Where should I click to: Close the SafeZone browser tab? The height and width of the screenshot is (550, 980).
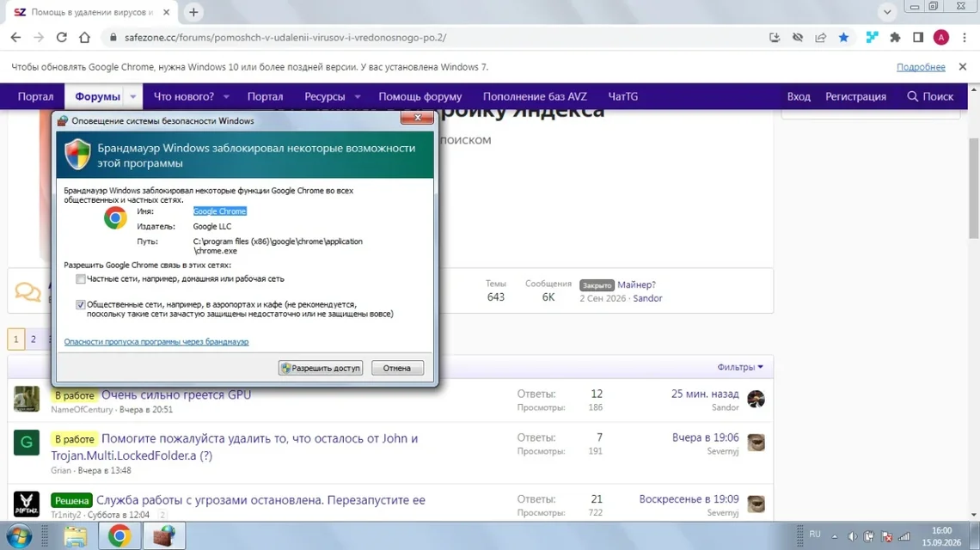(x=166, y=12)
